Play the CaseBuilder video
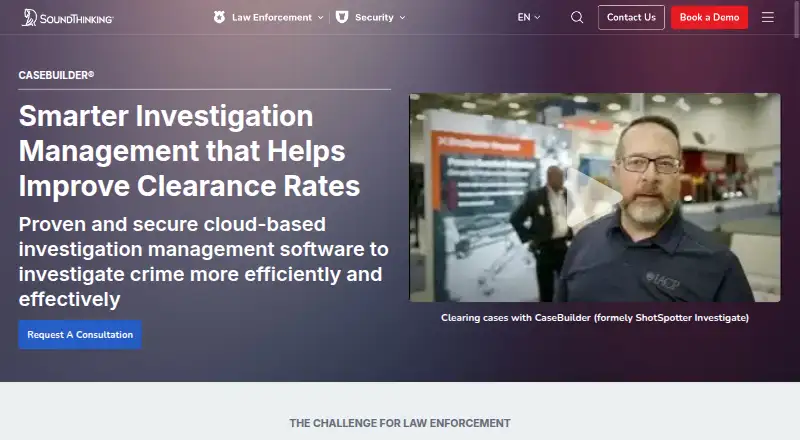This screenshot has height=440, width=800. coord(594,197)
